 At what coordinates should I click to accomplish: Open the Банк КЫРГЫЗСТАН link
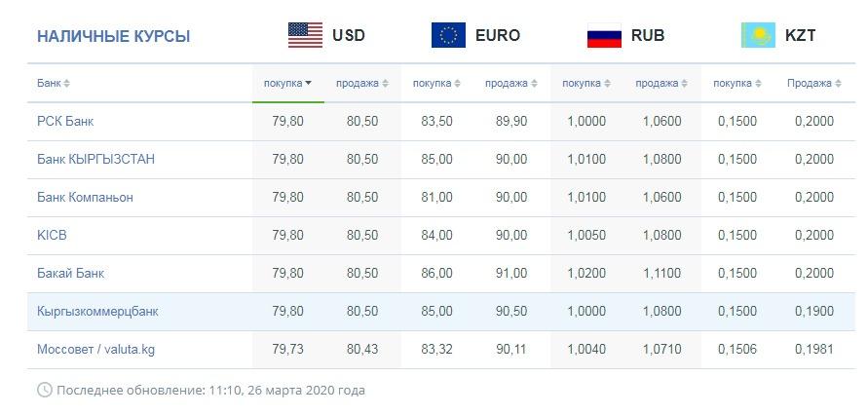(x=95, y=160)
